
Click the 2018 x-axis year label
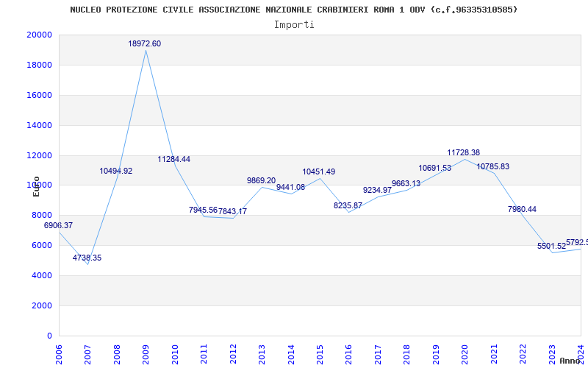coord(407,355)
